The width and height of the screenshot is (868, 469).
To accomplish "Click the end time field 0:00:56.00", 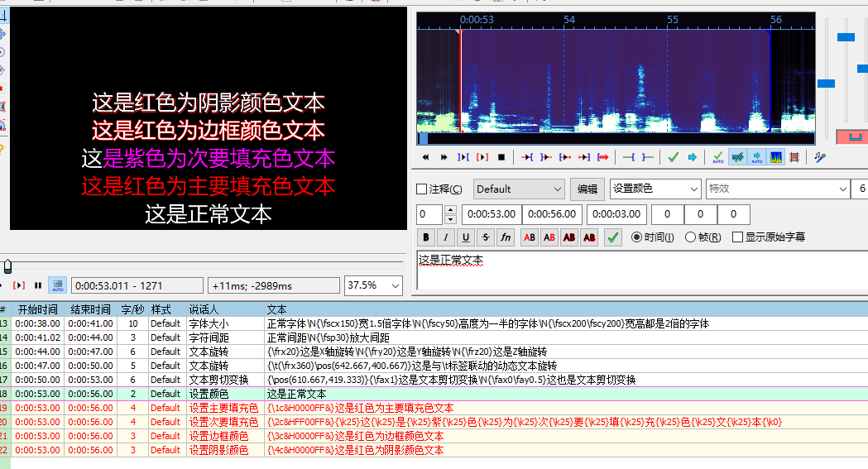I will (552, 214).
